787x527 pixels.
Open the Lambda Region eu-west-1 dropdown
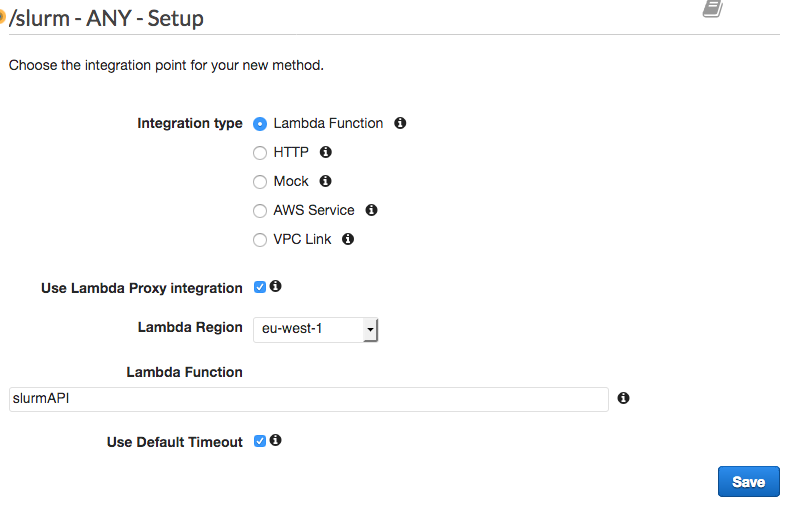click(314, 328)
